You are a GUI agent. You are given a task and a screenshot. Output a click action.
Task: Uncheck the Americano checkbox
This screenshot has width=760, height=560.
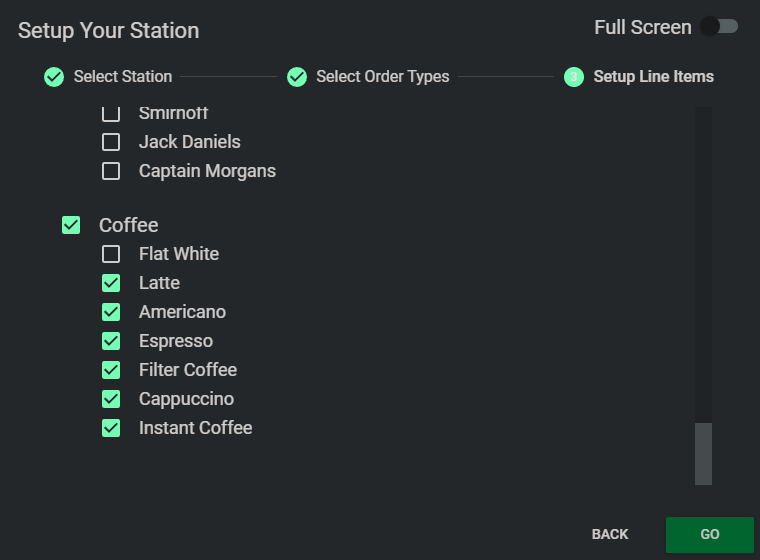[x=111, y=312]
